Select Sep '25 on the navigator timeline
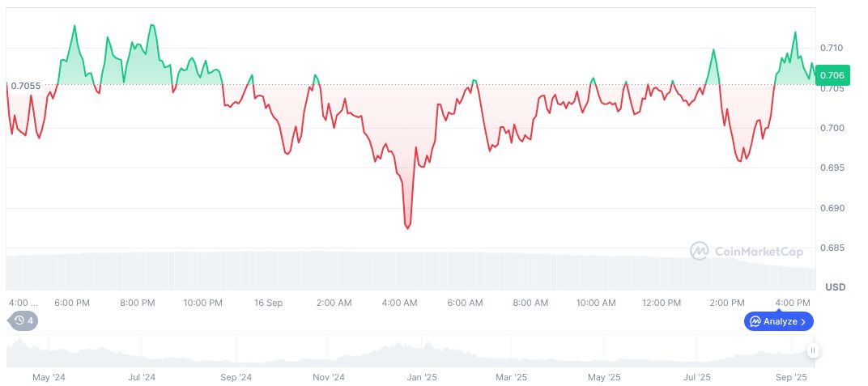The image size is (868, 386). [791, 377]
